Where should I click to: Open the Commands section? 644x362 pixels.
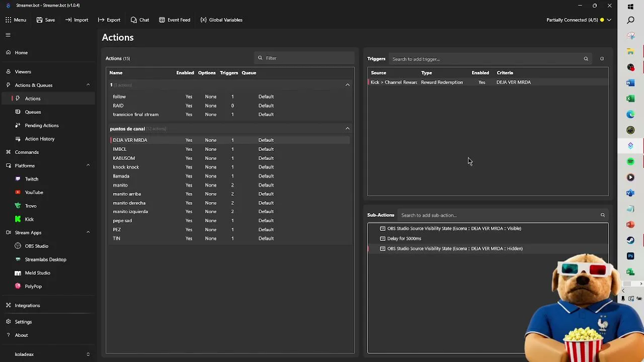pos(27,152)
